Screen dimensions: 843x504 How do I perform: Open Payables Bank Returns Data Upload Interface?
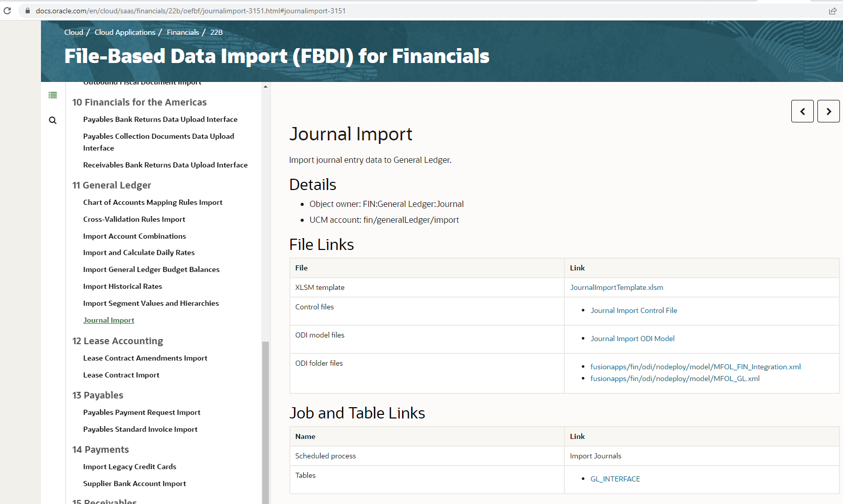pos(160,119)
